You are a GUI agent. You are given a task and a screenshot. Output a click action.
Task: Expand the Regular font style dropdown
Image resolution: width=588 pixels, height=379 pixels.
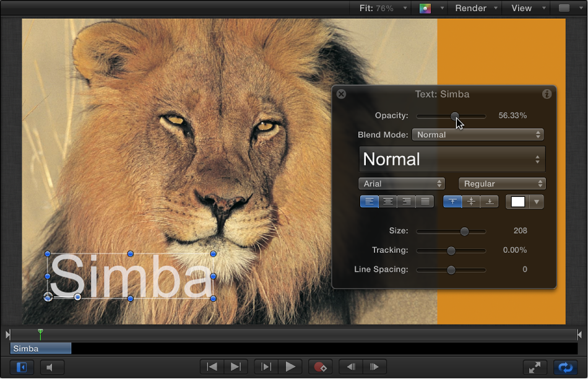[502, 184]
